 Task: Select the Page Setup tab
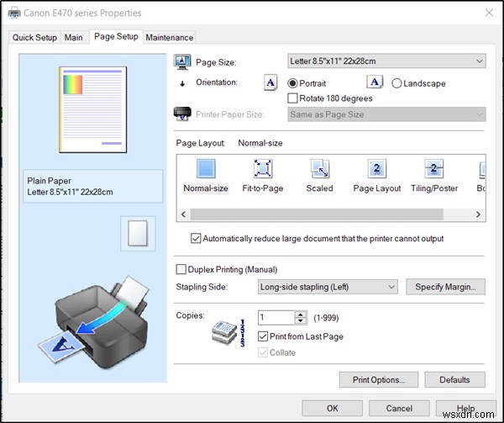pyautogui.click(x=116, y=36)
